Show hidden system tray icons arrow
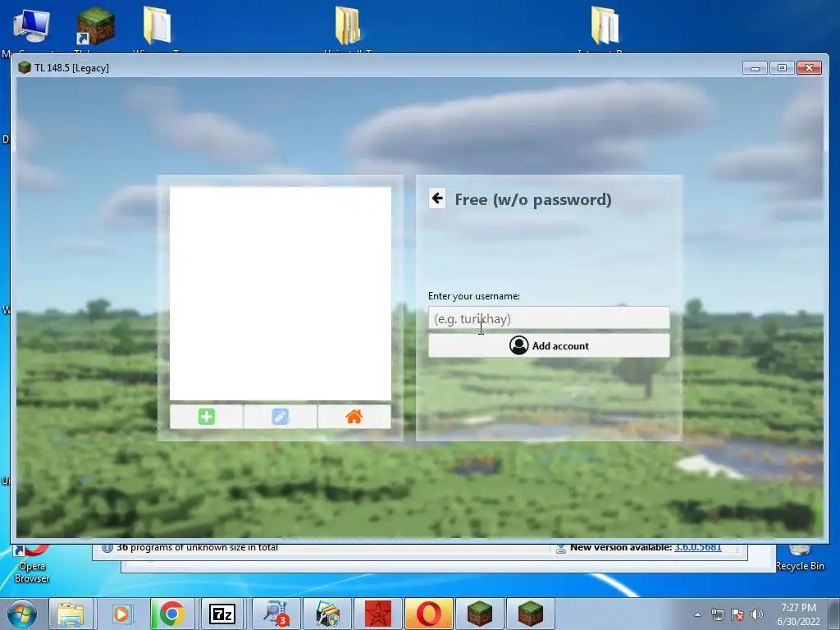Image resolution: width=840 pixels, height=630 pixels. click(697, 614)
